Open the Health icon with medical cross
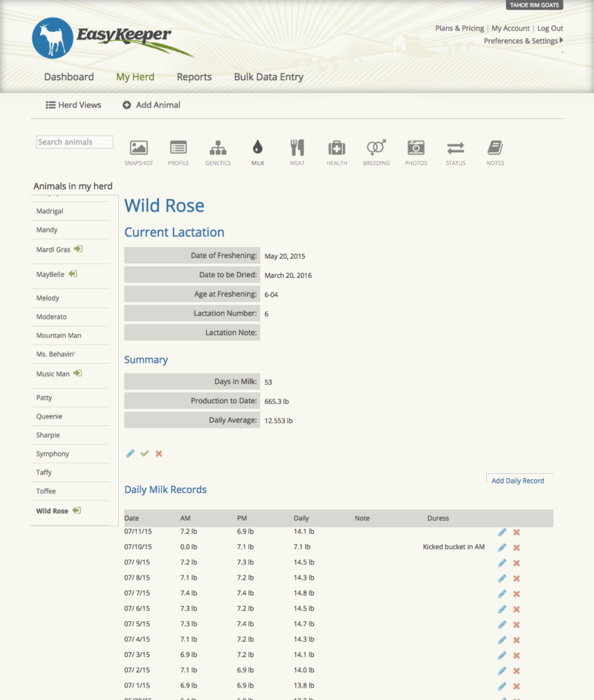The height and width of the screenshot is (700, 594). [x=336, y=146]
